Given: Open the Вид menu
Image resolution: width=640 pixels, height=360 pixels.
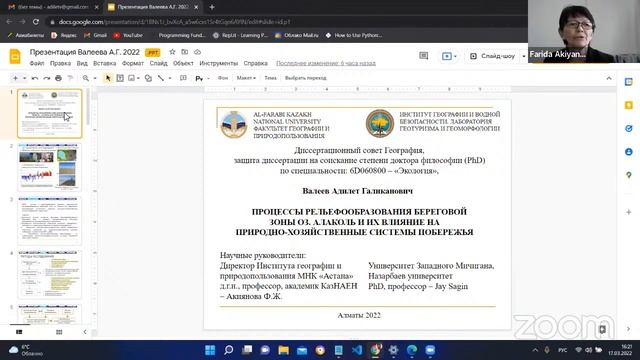Looking at the screenshot, I should tap(82, 63).
